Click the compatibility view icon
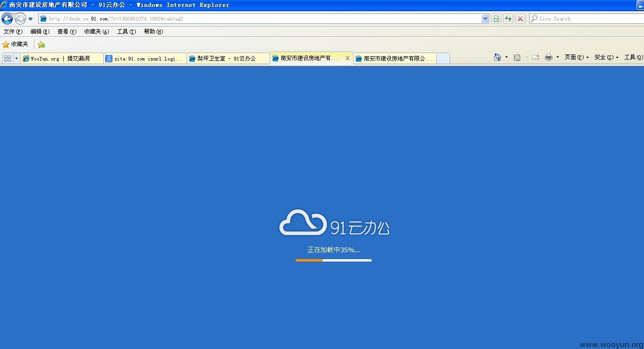The height and width of the screenshot is (349, 644). click(496, 19)
